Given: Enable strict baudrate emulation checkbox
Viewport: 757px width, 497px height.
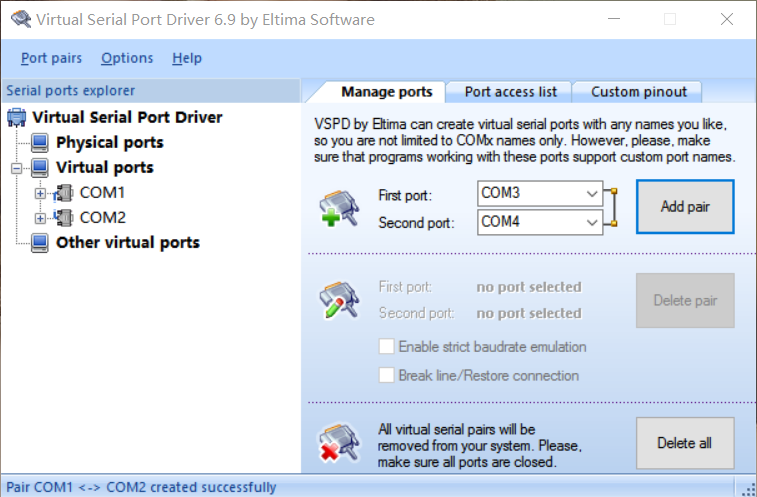Looking at the screenshot, I should (386, 346).
